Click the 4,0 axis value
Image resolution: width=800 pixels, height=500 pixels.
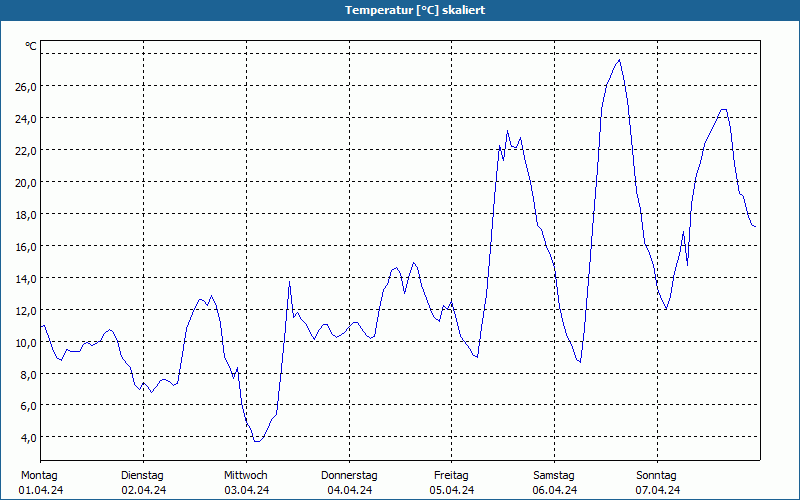29,438
